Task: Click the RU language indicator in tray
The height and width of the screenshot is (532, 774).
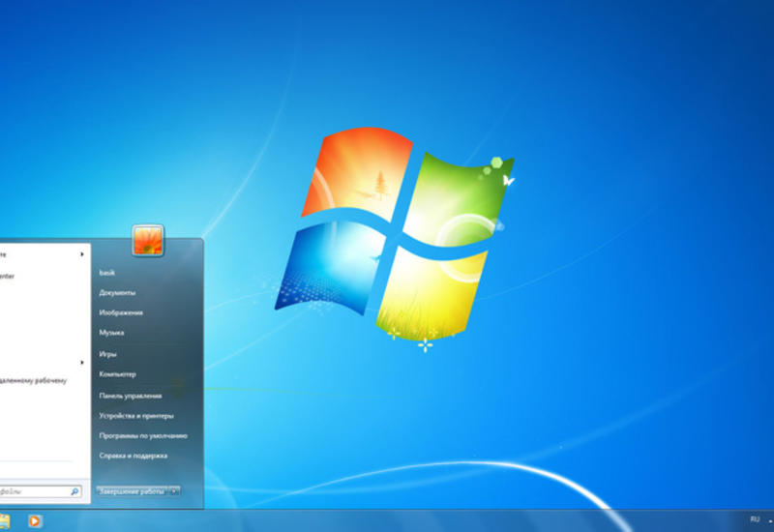Action: coord(755,519)
